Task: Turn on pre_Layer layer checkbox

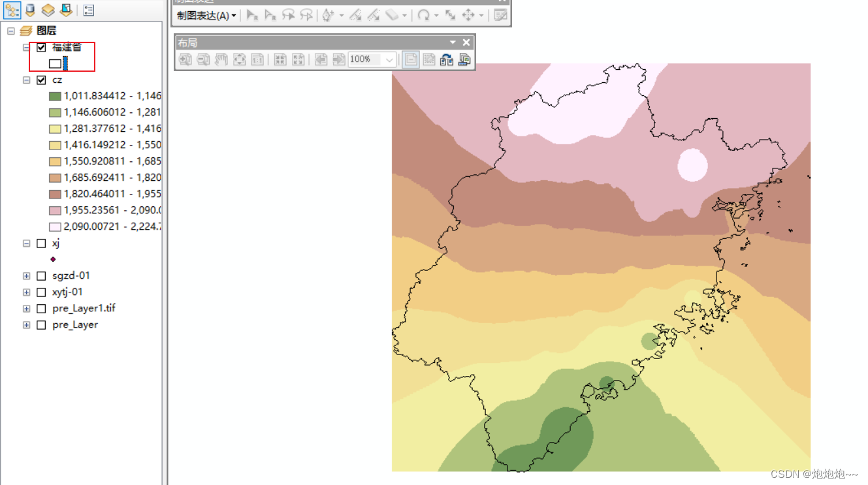Action: [x=42, y=324]
